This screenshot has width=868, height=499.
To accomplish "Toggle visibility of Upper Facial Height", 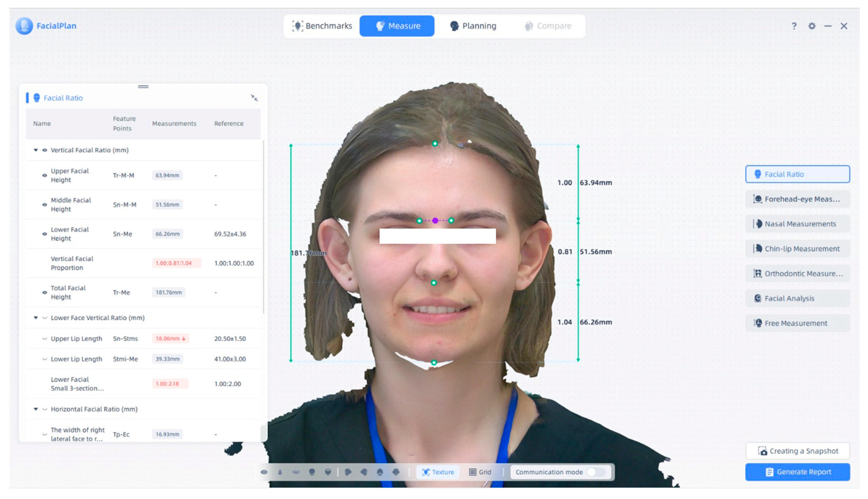I will pos(45,175).
